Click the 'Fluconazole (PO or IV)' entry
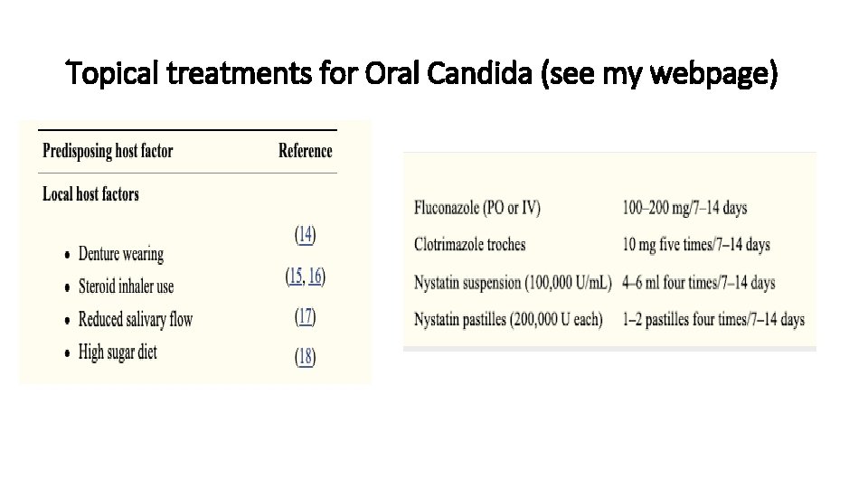The image size is (868, 488). [x=477, y=209]
